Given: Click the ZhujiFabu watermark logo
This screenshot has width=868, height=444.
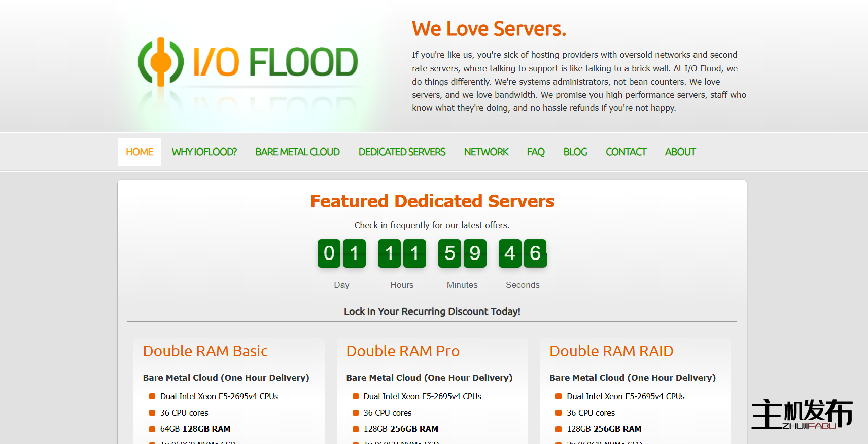Looking at the screenshot, I should [802, 415].
